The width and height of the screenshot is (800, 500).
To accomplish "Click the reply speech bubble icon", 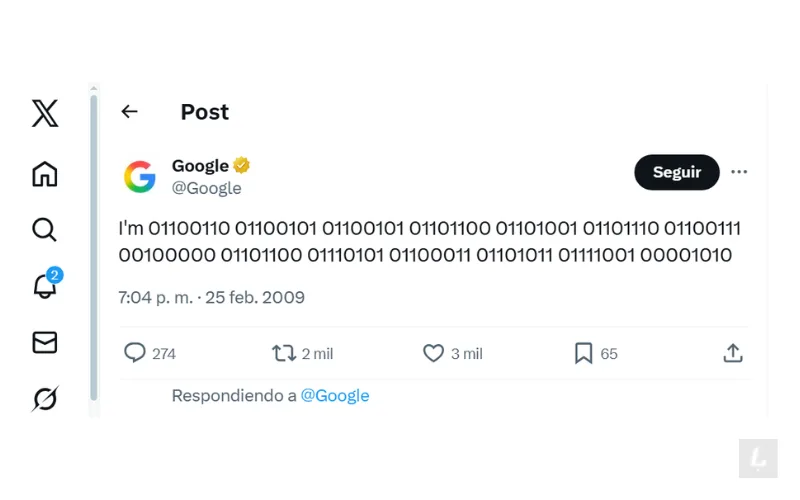I will pos(135,353).
